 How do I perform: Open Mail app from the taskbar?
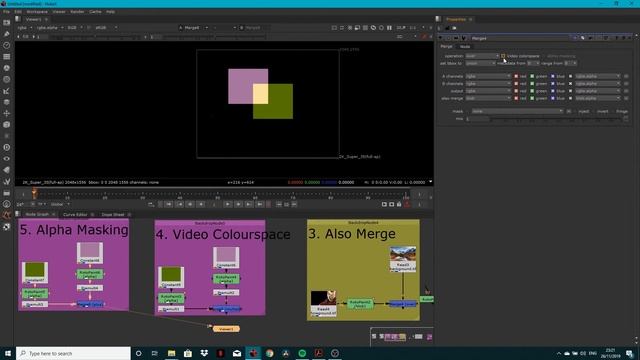[237, 353]
